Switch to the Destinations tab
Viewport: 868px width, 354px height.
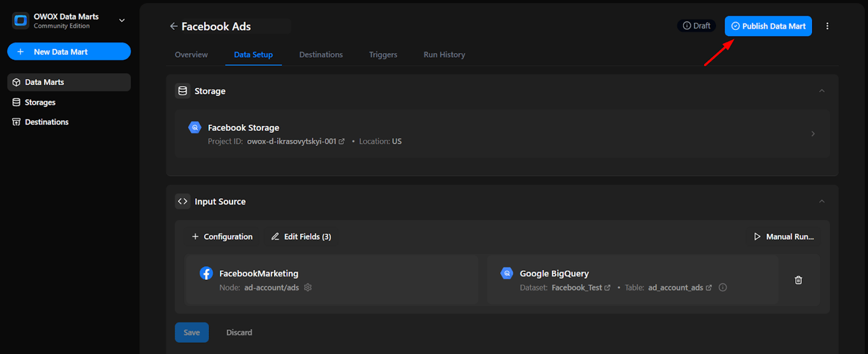tap(321, 55)
